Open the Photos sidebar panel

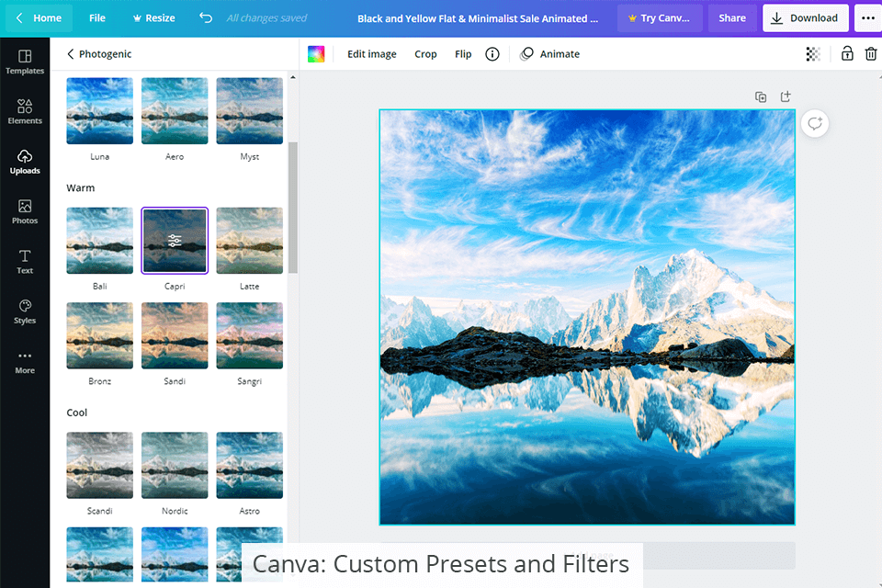coord(25,212)
